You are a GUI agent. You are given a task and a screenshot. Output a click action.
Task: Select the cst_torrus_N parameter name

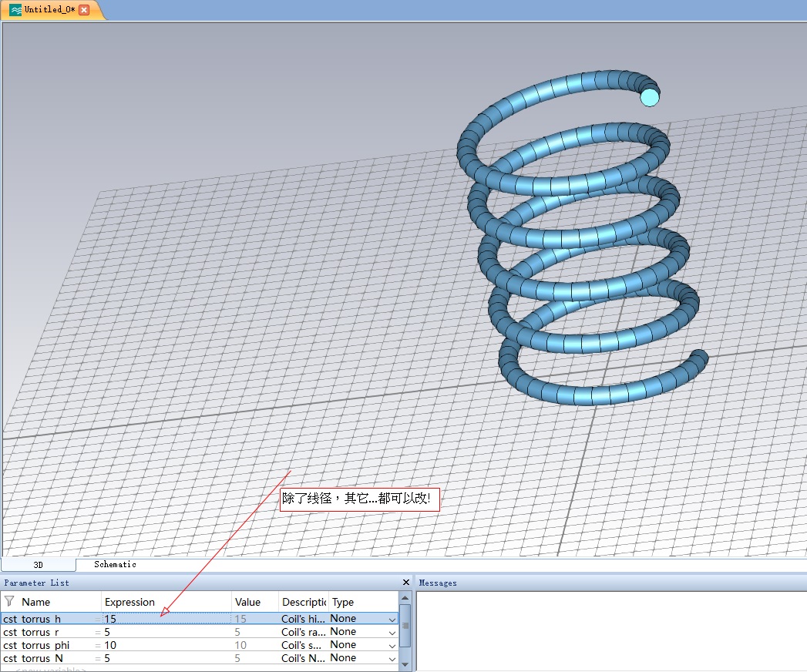(33, 658)
